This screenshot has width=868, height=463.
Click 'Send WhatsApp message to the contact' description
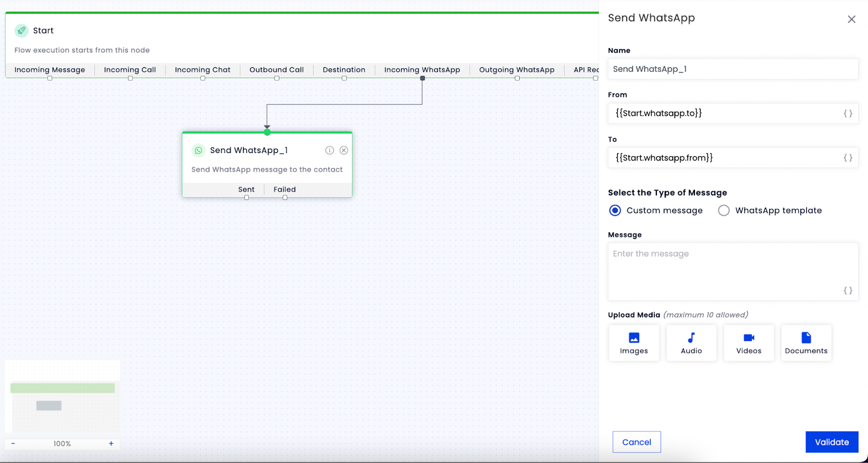(x=267, y=169)
